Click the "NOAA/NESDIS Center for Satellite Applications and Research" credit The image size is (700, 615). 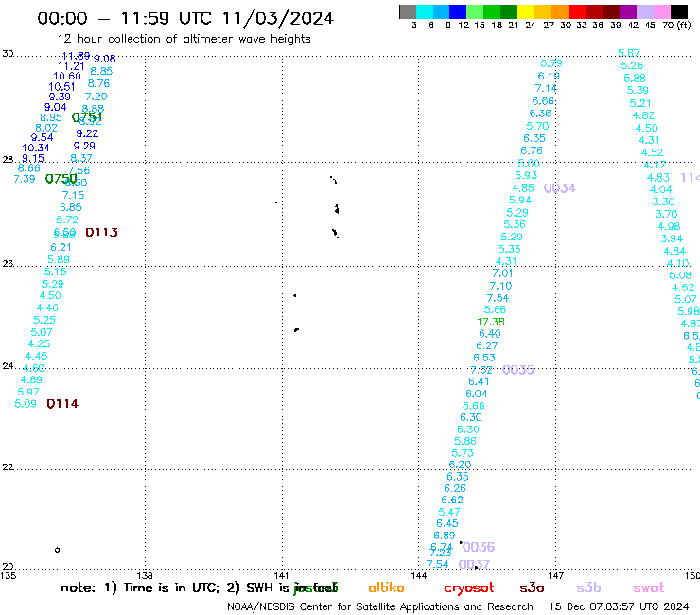click(x=380, y=606)
